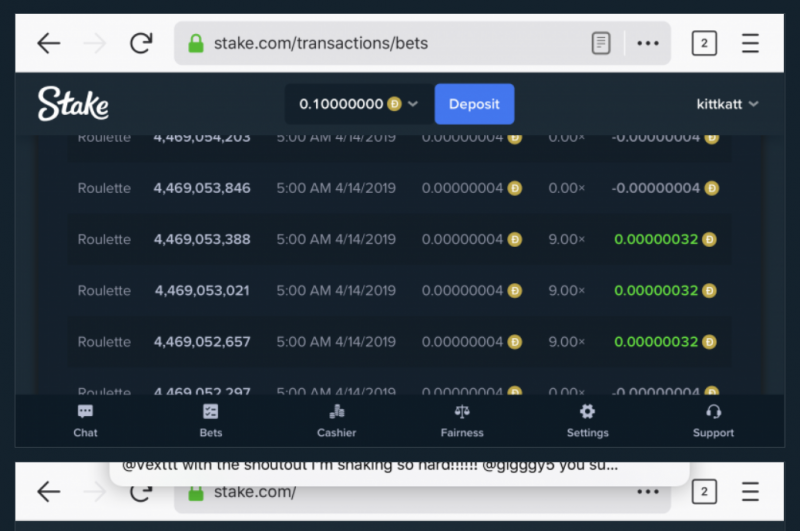Viewport: 800px width, 531px height.
Task: Open three dots in lower browser address bar
Action: 648,492
